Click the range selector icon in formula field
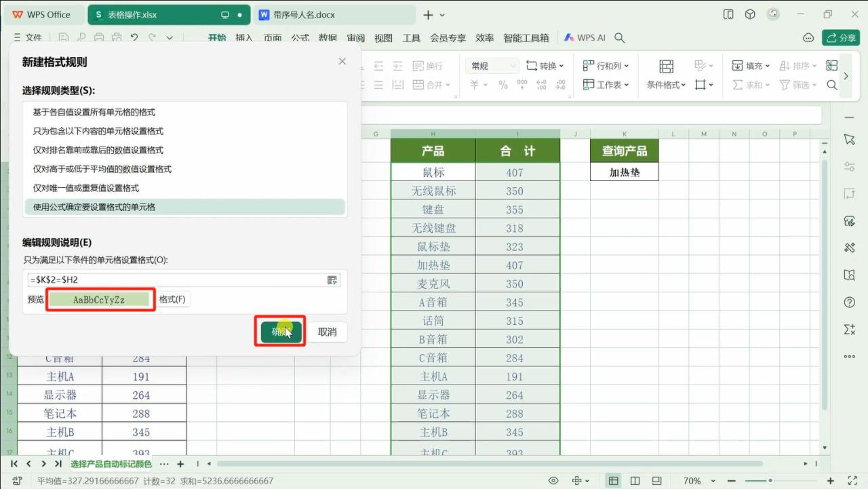Screen dimensions: 868x489 click(332, 279)
